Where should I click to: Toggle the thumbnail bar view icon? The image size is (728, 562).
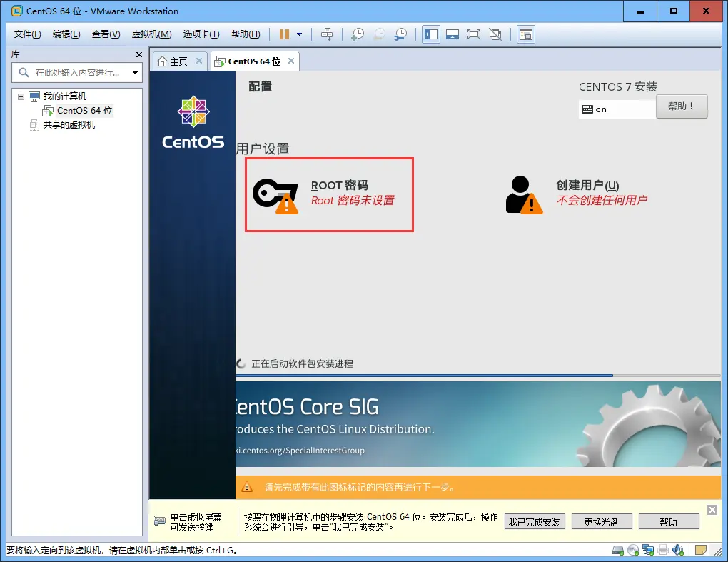point(453,34)
